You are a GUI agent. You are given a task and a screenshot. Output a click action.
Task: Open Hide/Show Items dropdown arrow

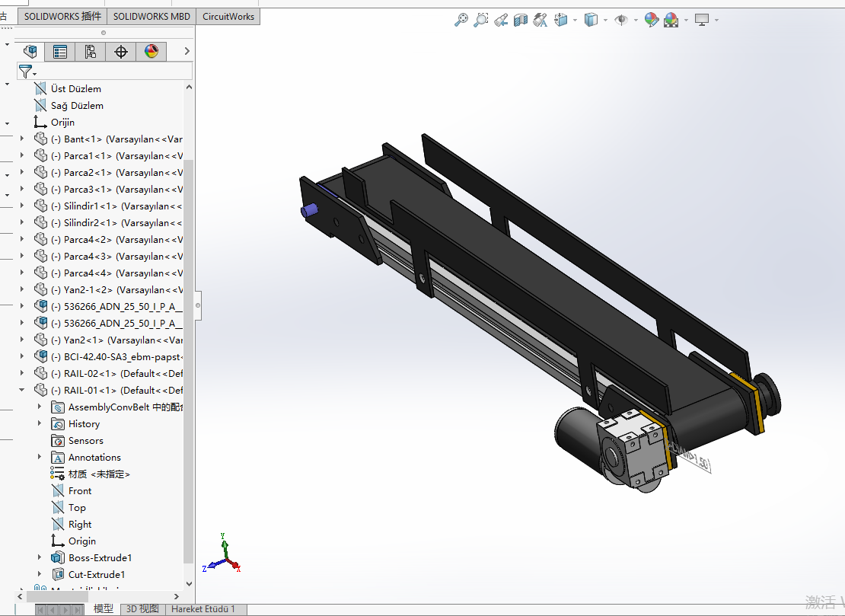(636, 21)
